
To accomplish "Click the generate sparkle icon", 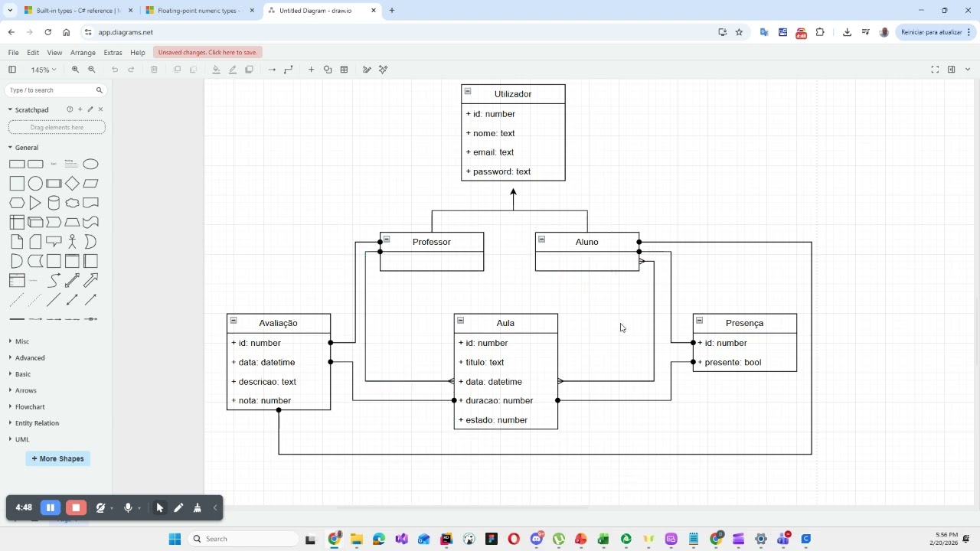I will click(384, 70).
